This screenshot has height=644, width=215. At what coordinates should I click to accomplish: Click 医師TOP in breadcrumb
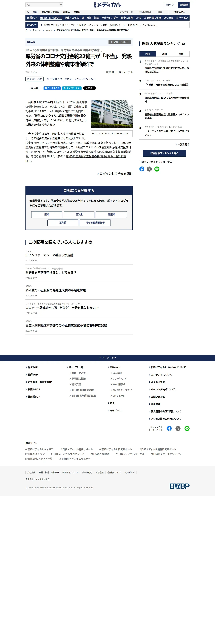click(36, 30)
